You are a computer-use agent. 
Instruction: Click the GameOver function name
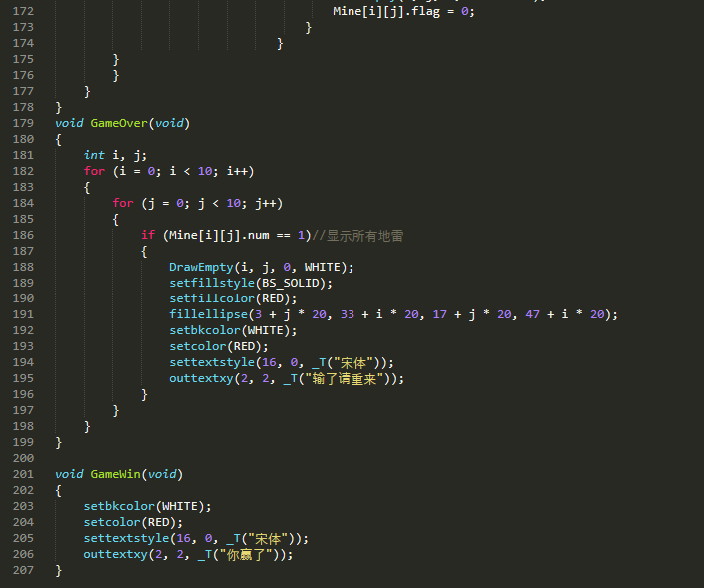coord(119,123)
